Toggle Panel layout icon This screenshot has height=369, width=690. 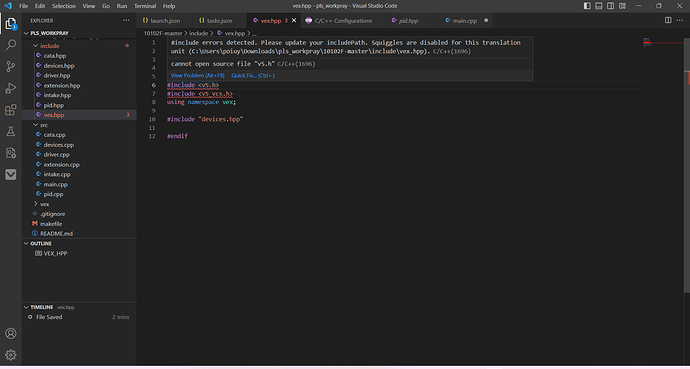pos(599,6)
